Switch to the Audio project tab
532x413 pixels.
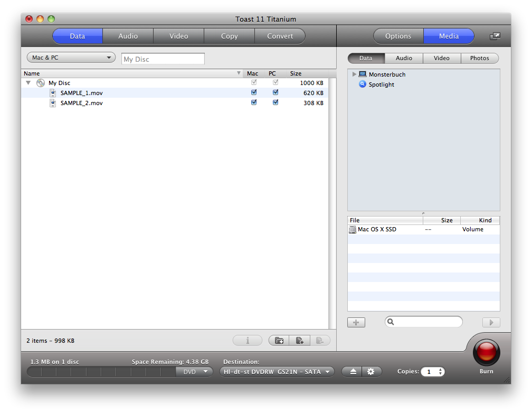pyautogui.click(x=128, y=36)
